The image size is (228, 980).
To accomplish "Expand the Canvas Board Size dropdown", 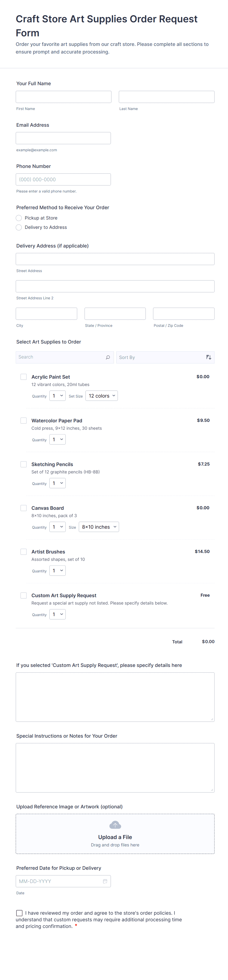I will point(99,527).
